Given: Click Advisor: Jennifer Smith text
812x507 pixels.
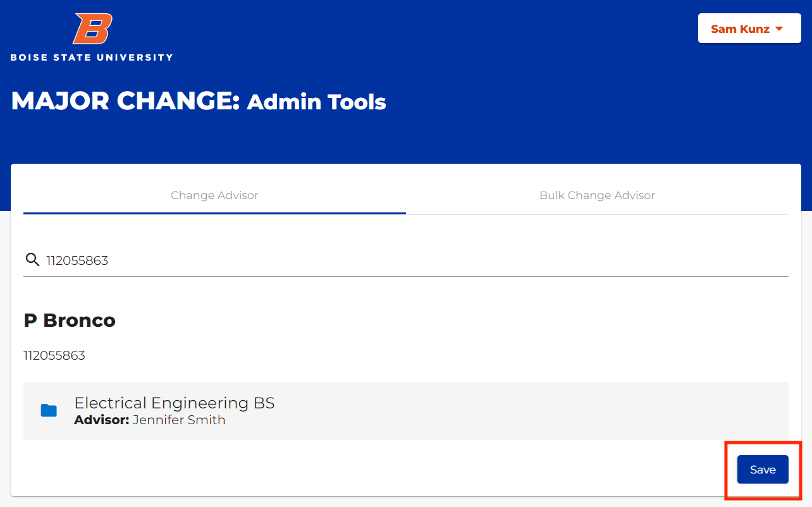Looking at the screenshot, I should click(150, 420).
